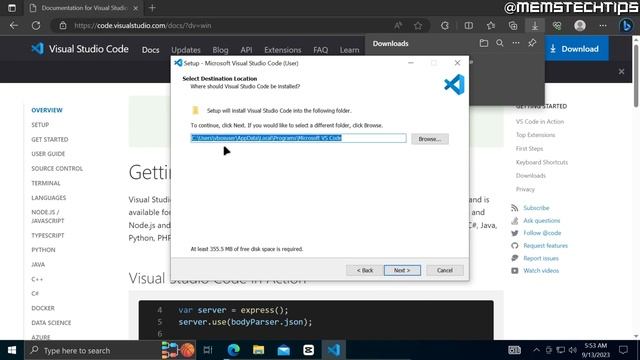This screenshot has height=360, width=640.
Task: Refresh the browser page
Action: [36, 25]
